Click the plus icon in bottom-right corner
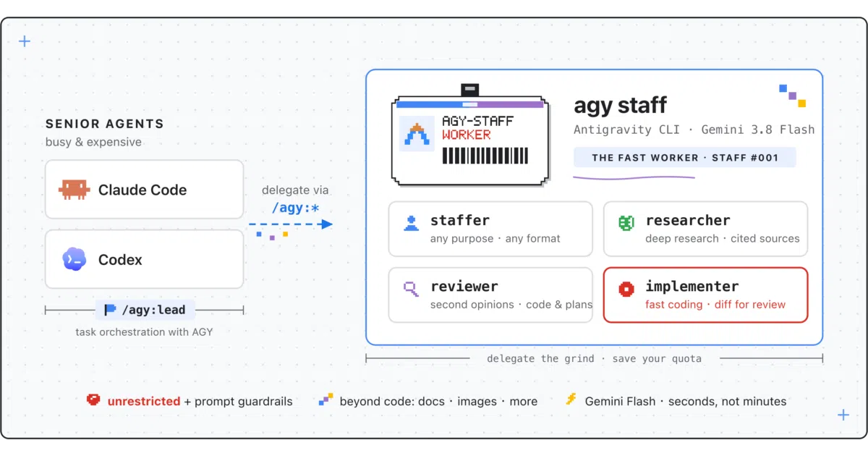 [843, 415]
